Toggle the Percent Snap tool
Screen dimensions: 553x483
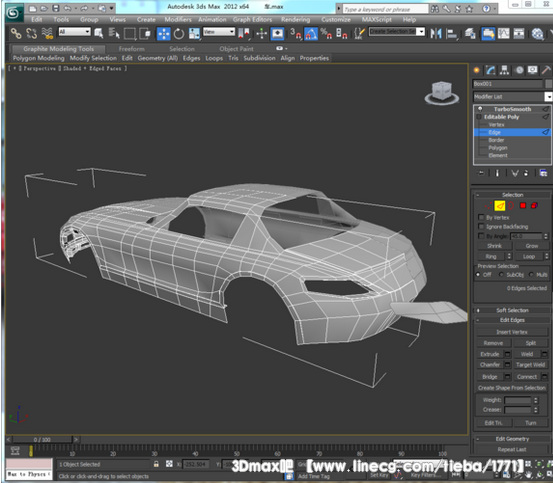(x=326, y=33)
